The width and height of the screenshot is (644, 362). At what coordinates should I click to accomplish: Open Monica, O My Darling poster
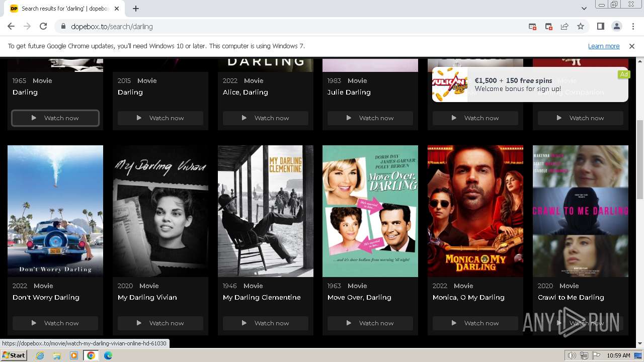(475, 211)
